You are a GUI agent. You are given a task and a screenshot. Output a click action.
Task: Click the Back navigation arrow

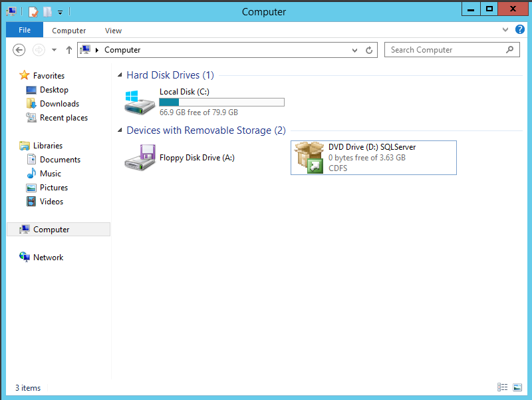point(19,50)
